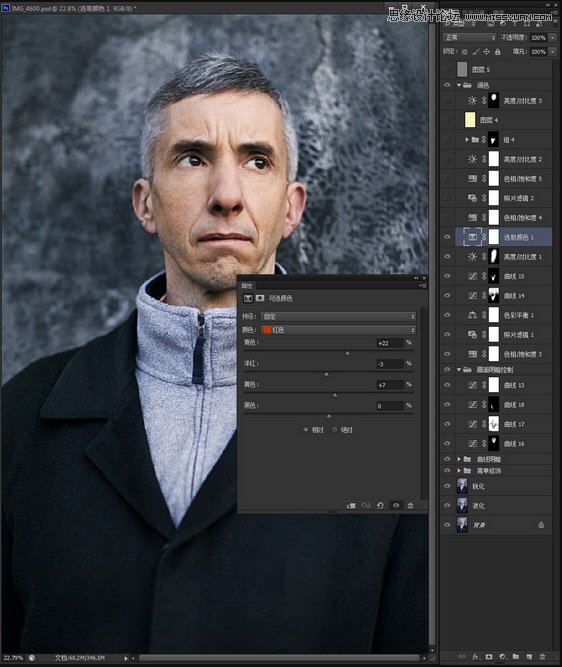Click the 青色 value field showing +22

coord(390,343)
